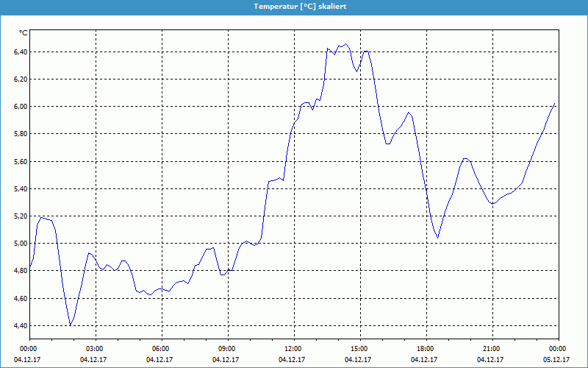Select the 12:00 time axis label
588x368 pixels.
[293, 349]
